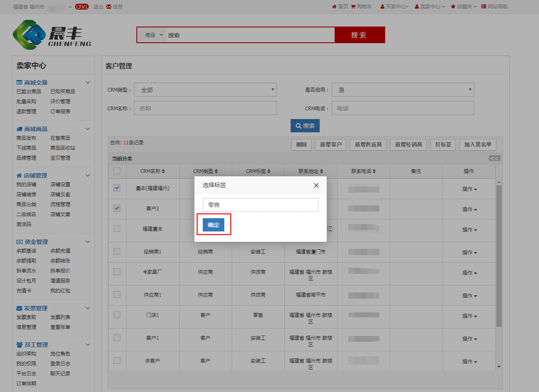539x392 pixels.
Task: Click the 确定 button in dialog
Action: 214,225
